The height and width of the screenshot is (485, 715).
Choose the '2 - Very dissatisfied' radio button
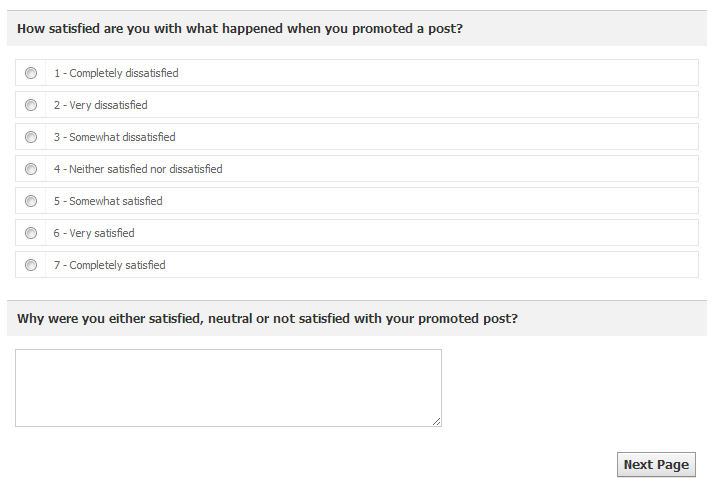(x=31, y=105)
